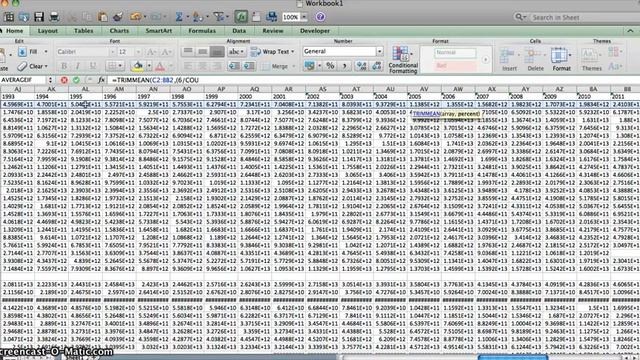Open the Excel Help question mark icon
The height and width of the screenshot is (360, 640).
320,17
